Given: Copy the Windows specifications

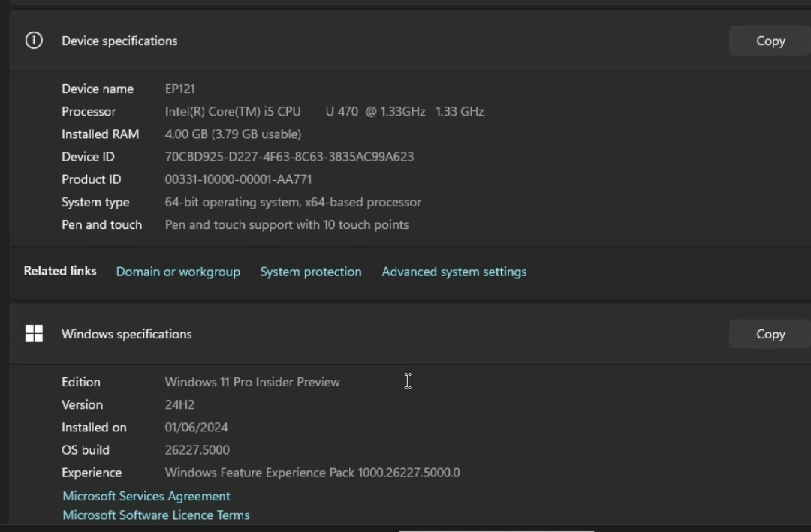Looking at the screenshot, I should [770, 335].
